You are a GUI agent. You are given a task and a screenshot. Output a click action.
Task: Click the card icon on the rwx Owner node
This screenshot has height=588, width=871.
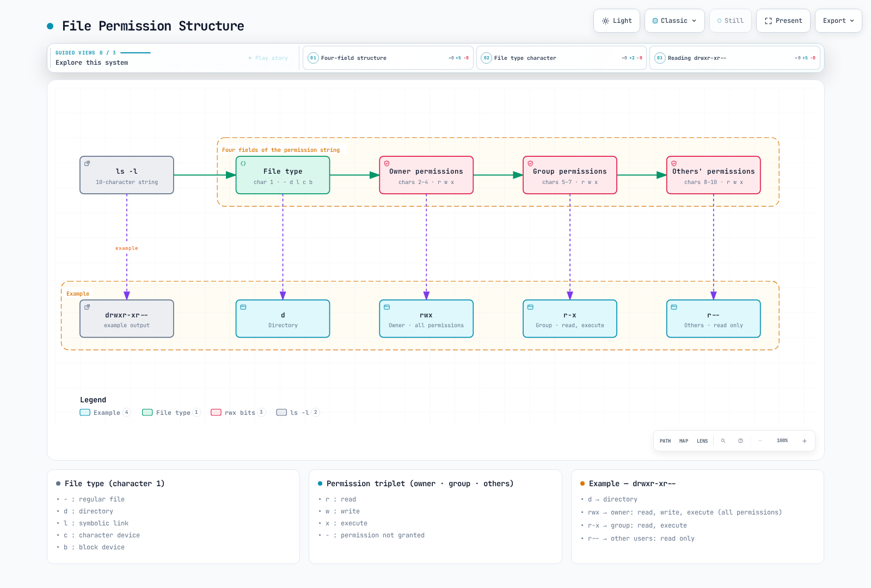click(x=387, y=307)
